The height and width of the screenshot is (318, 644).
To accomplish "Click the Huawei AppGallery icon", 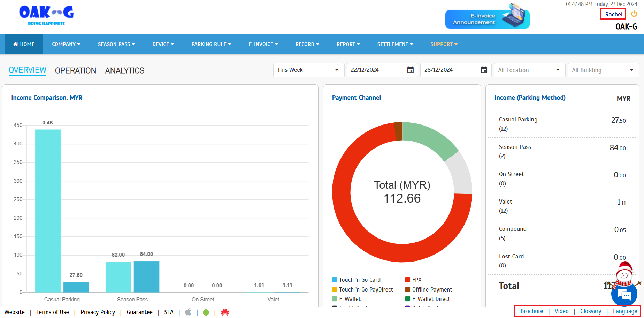I will (225, 312).
